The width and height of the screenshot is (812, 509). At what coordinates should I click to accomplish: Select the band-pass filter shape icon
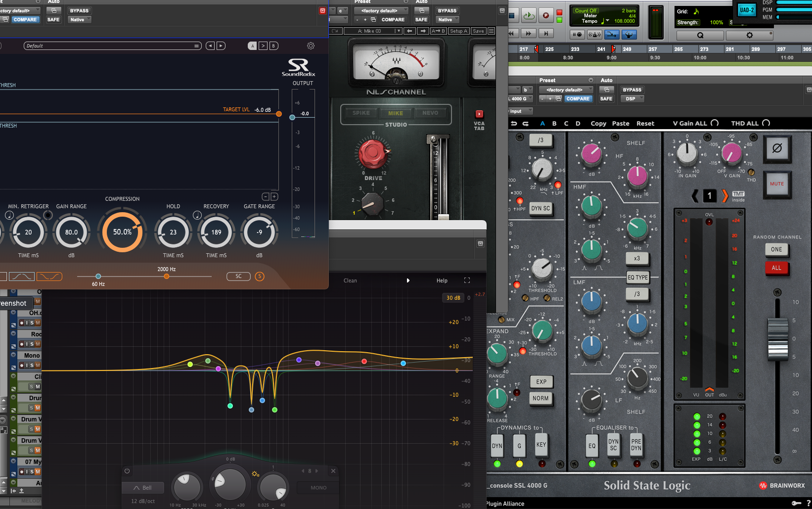(22, 277)
